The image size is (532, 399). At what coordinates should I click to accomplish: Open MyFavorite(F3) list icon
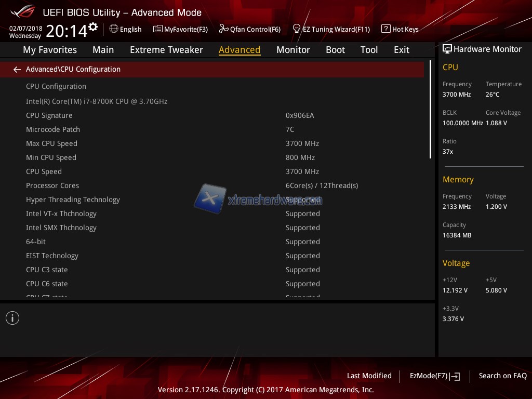(x=158, y=29)
